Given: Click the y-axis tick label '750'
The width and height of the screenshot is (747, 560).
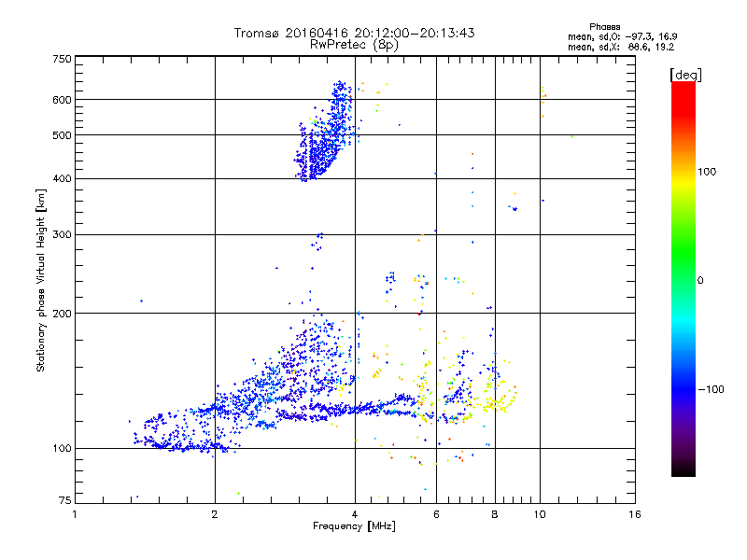Looking at the screenshot, I should (x=62, y=59).
